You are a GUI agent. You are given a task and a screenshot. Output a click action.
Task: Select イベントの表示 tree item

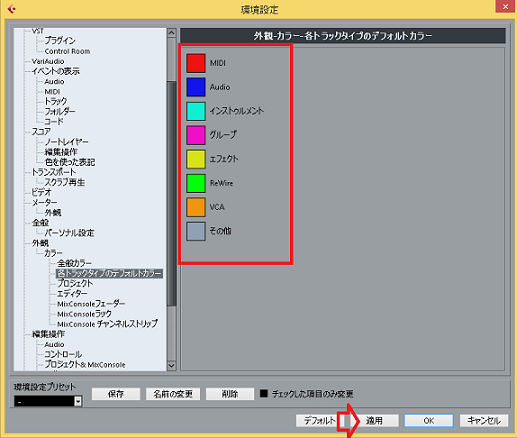pyautogui.click(x=56, y=71)
